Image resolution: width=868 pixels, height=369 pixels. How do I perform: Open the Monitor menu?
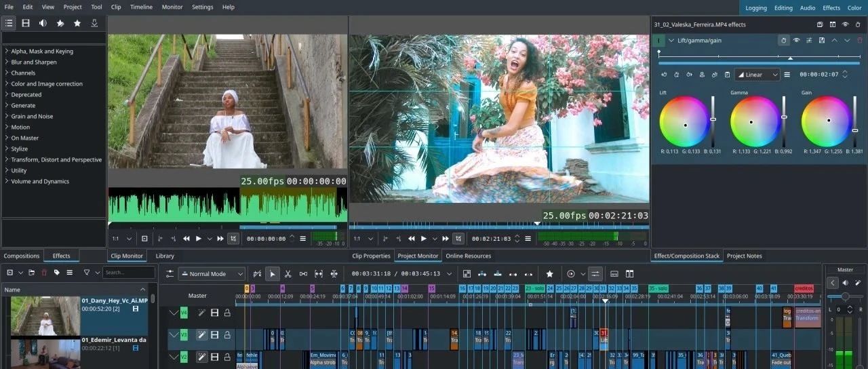pos(172,7)
